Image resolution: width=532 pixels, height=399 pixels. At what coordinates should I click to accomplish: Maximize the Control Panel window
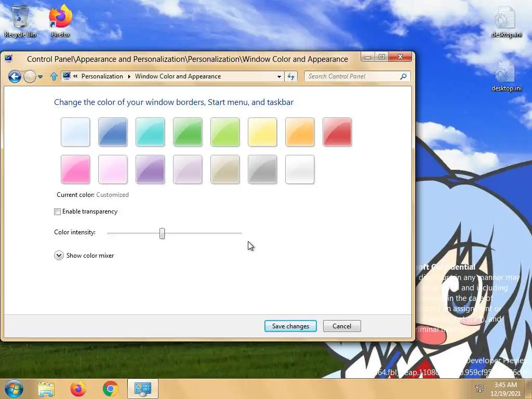click(381, 57)
